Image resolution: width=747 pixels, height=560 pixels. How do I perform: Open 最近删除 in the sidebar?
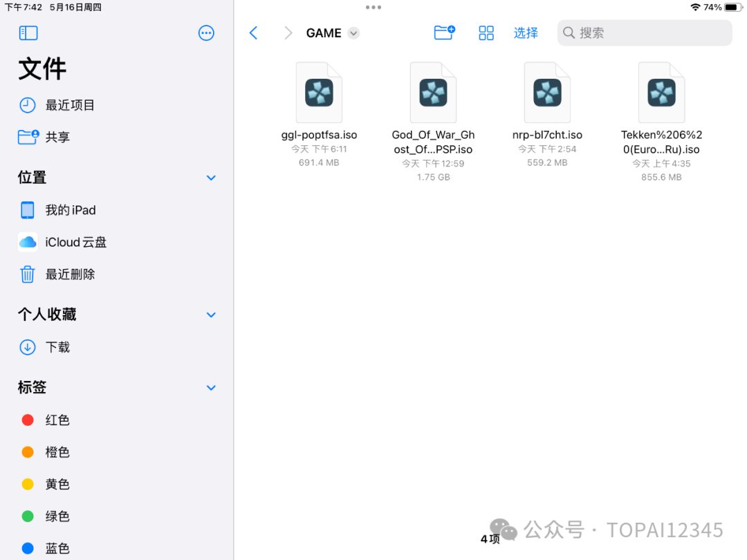coord(117,274)
